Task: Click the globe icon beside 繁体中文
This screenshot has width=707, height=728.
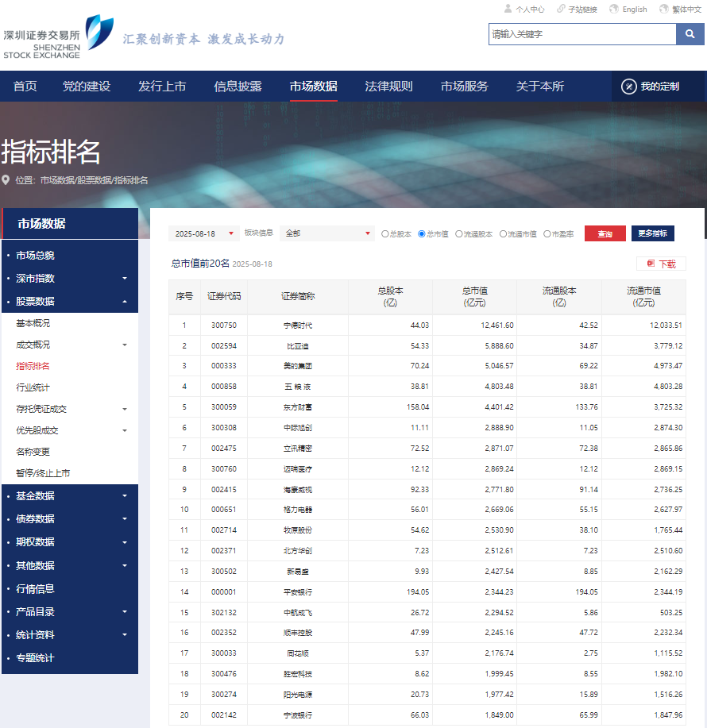Action: [664, 9]
